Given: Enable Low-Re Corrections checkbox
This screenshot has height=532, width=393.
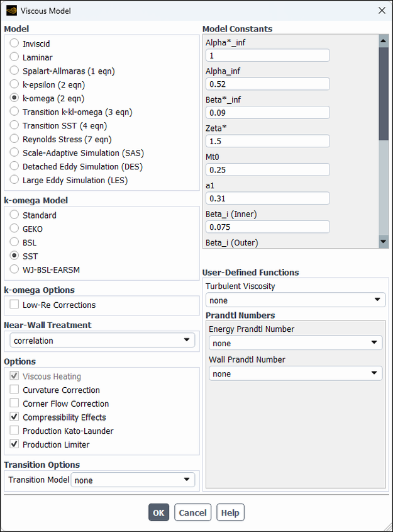Looking at the screenshot, I should point(14,305).
